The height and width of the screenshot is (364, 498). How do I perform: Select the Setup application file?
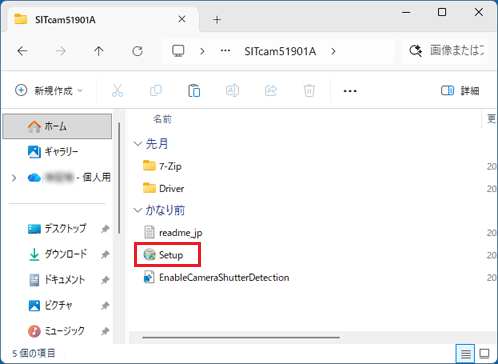(x=163, y=255)
